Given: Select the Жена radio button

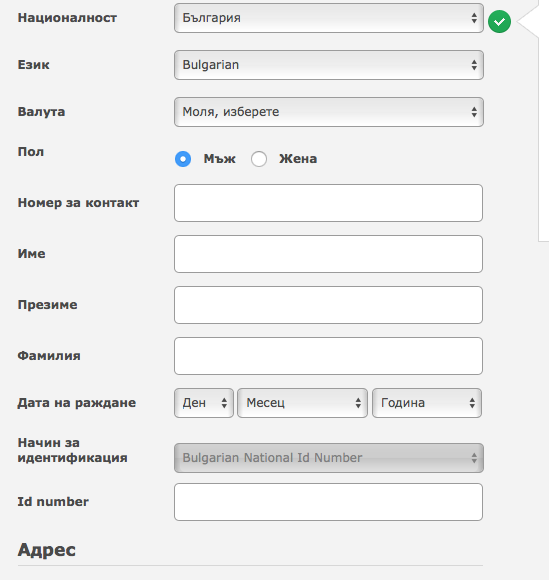Looking at the screenshot, I should coord(259,159).
